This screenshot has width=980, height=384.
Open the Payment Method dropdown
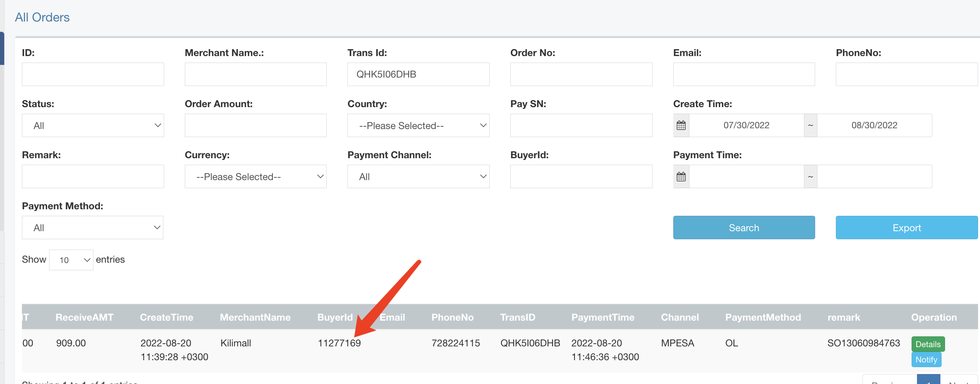[92, 227]
